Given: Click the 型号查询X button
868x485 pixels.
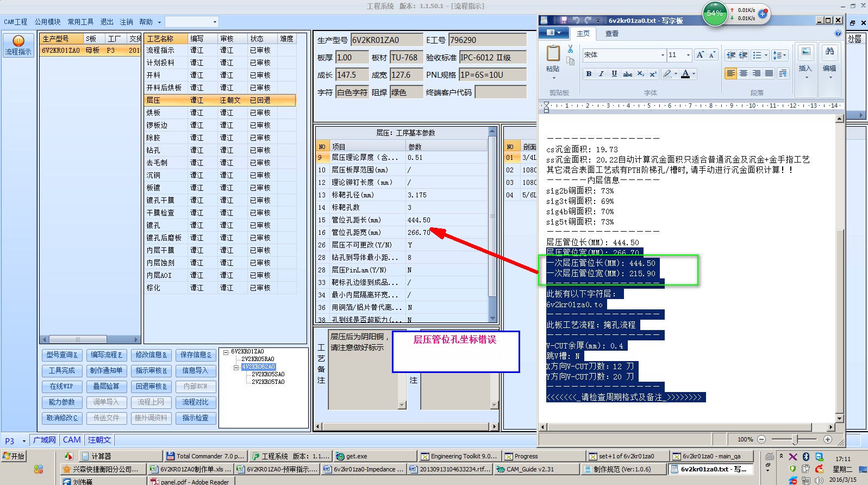Looking at the screenshot, I should (x=62, y=355).
